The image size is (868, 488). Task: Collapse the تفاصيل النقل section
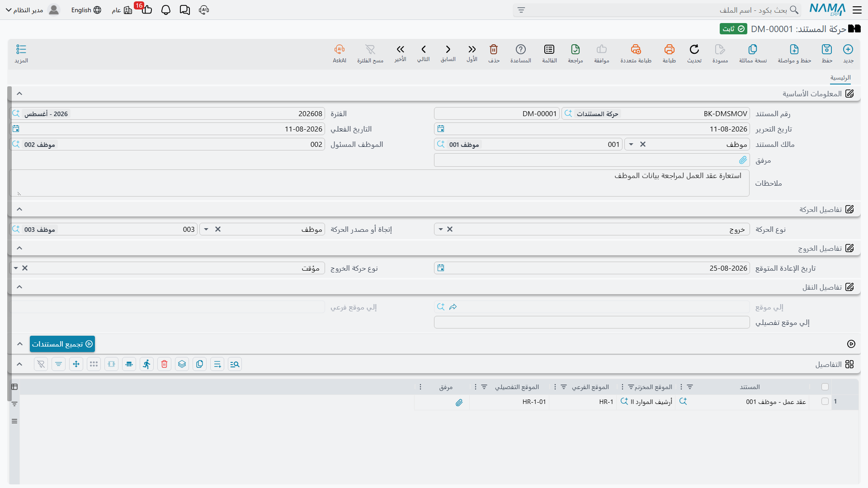pos(19,287)
